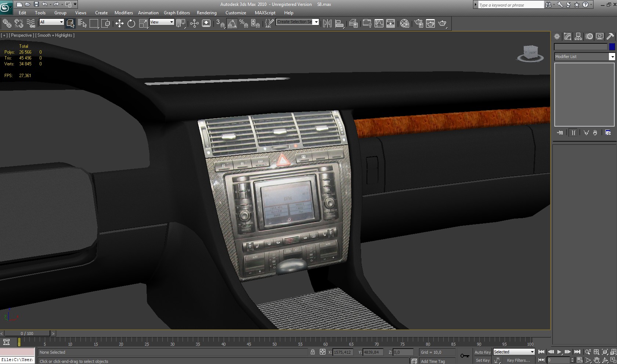Open the View reference coordinate dropdown
The height and width of the screenshot is (364, 617).
click(162, 22)
